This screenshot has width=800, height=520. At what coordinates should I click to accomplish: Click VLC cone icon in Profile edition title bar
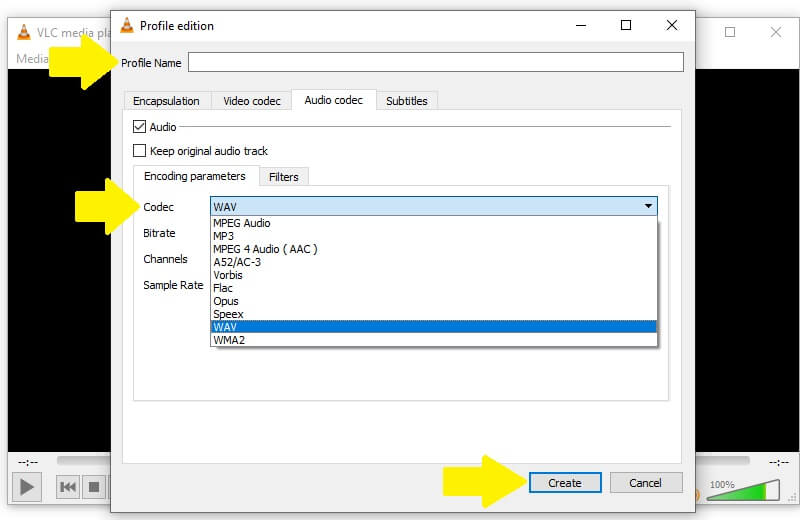coord(126,25)
